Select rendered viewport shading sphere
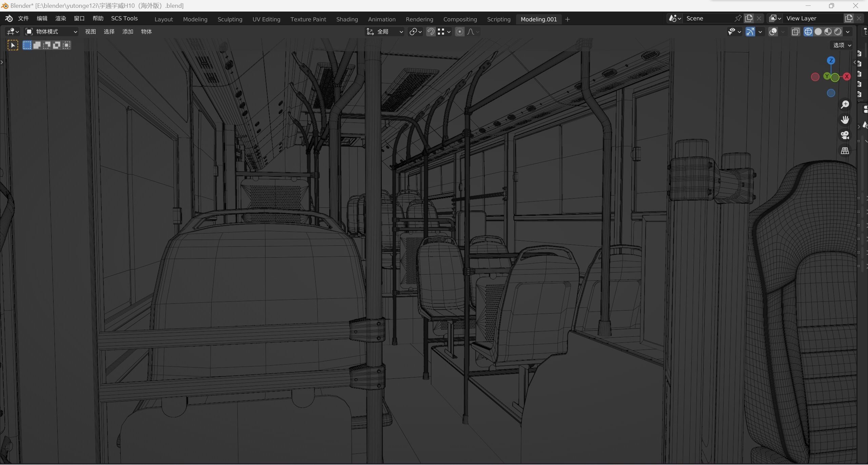Screen dimensions: 868x465 [838, 32]
